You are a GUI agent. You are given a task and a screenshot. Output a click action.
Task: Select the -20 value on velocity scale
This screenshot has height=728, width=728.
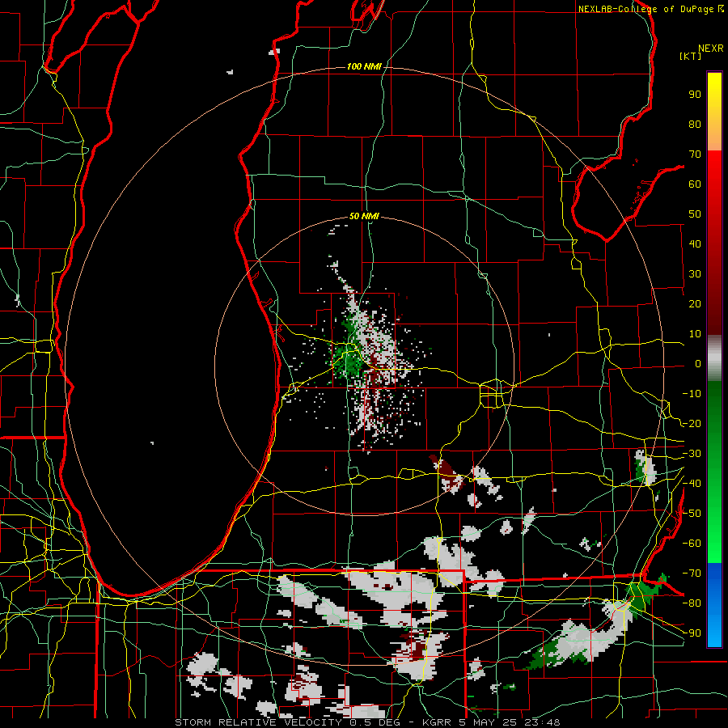tap(692, 424)
